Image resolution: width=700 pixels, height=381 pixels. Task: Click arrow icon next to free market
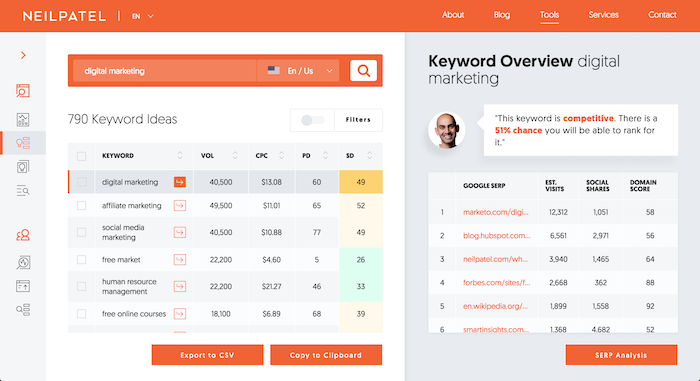point(180,260)
